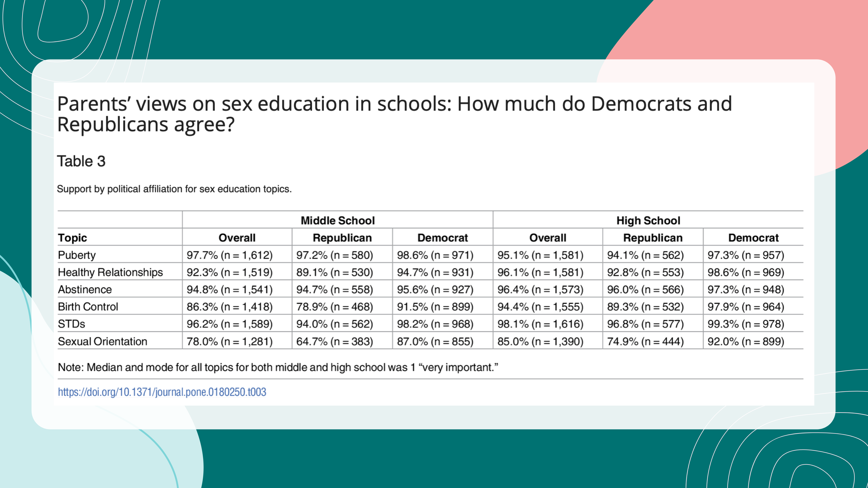The image size is (868, 488).
Task: Click the "Middle School" column group header
Action: [x=338, y=221]
